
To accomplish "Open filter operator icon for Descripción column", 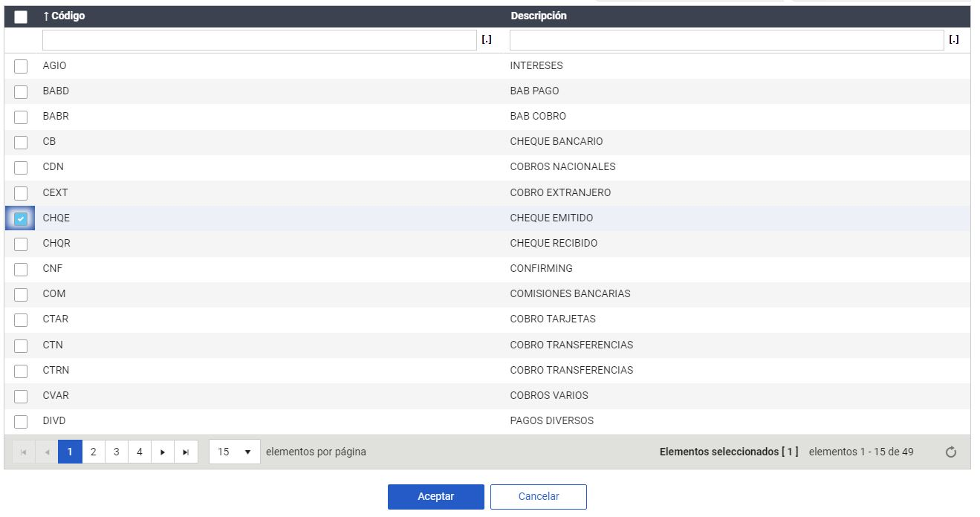I will (x=954, y=40).
